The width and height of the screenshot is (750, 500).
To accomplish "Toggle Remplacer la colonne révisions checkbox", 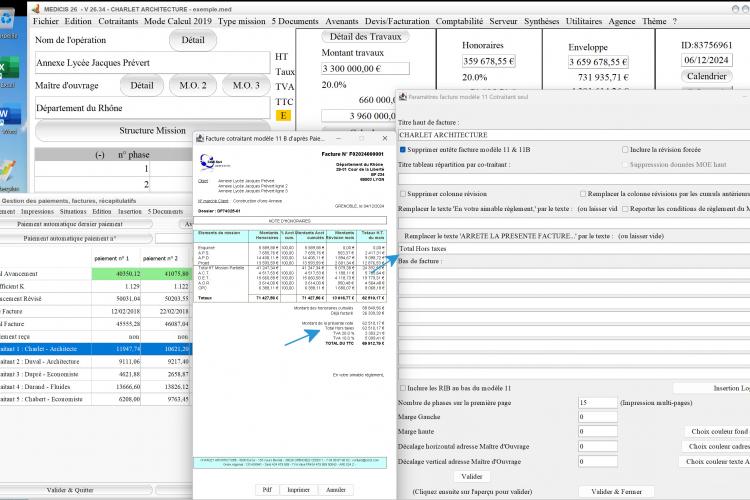I will point(583,194).
